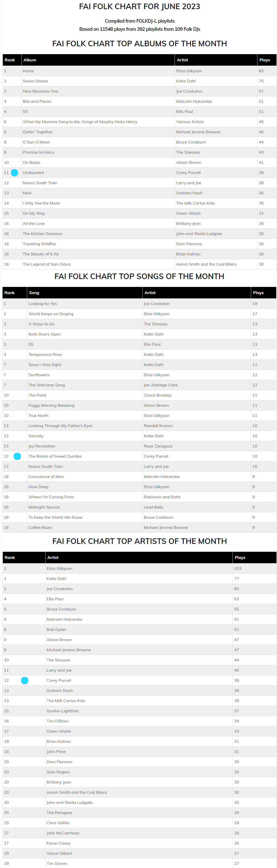Image resolution: width=277 pixels, height=868 pixels.
Task: Click the 'Seven Stones' album row
Action: 35,81
